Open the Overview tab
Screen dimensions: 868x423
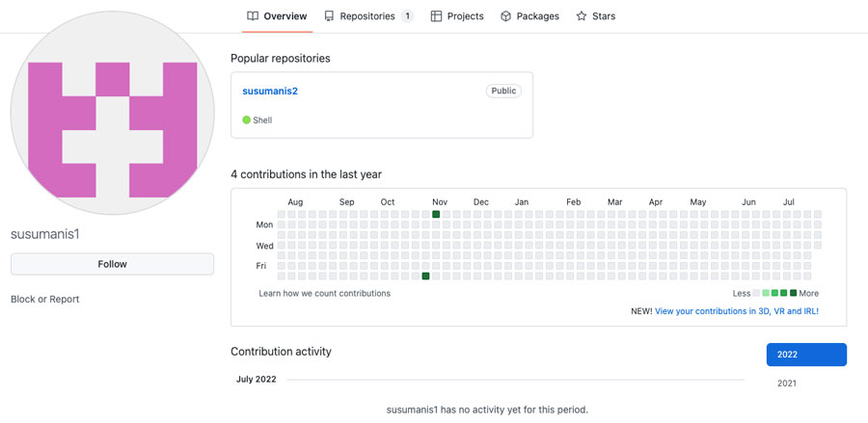(277, 16)
